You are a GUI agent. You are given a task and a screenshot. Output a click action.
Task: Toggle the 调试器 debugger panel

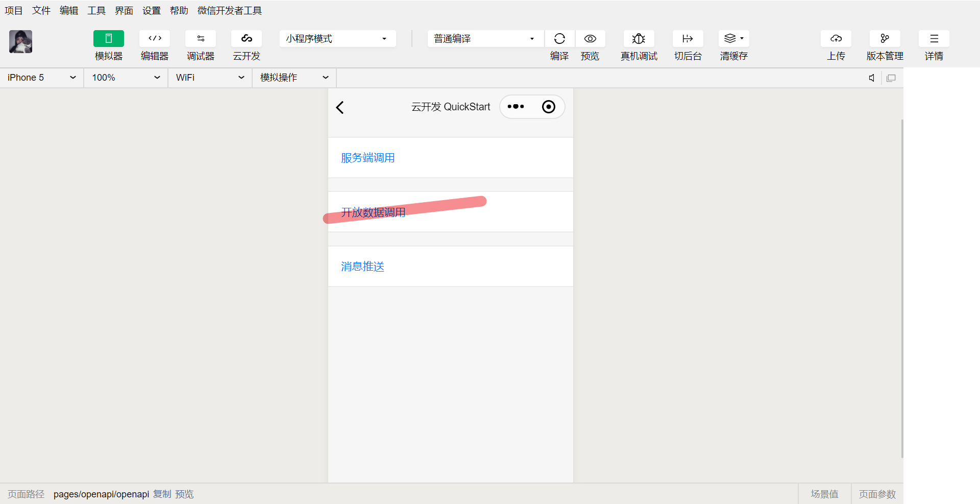click(x=201, y=39)
